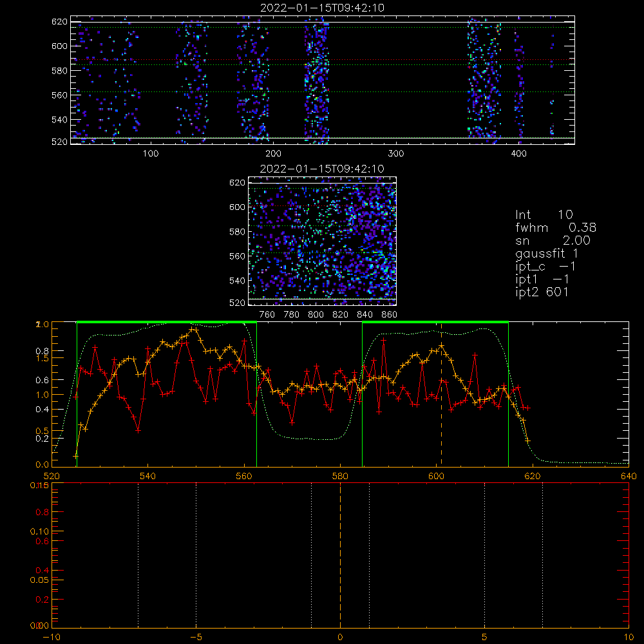The image size is (644, 644).
Task: Select the 400 tick label under the top image
Action: (518, 154)
